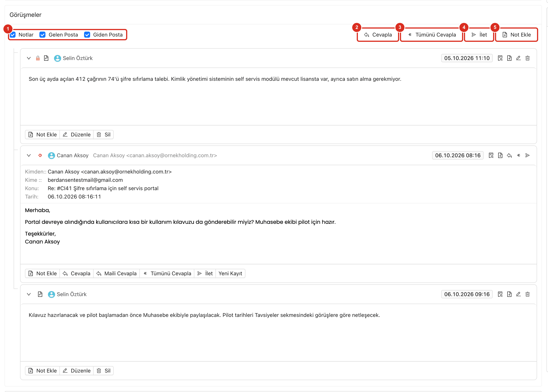Click Not Ekle under the 11:10 note
The width and height of the screenshot is (548, 392).
pos(43,135)
